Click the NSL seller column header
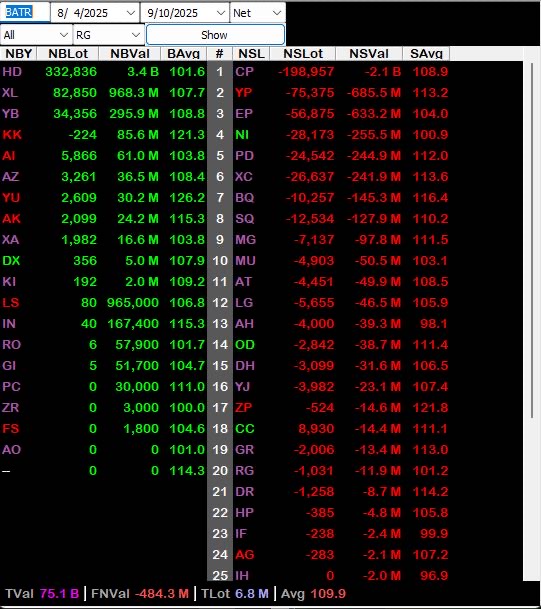Image resolution: width=541 pixels, height=609 pixels. [251, 54]
